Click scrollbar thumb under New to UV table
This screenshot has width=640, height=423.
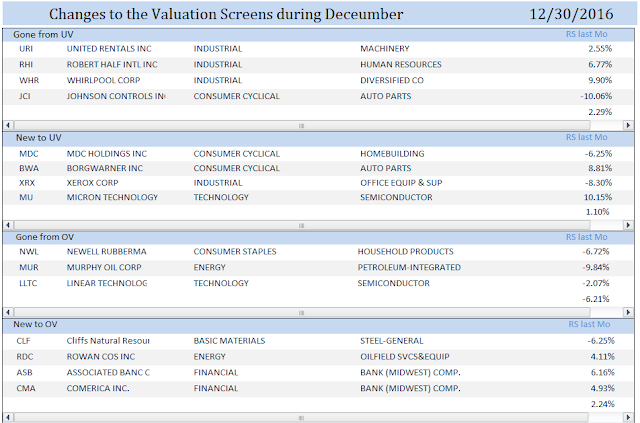302,225
